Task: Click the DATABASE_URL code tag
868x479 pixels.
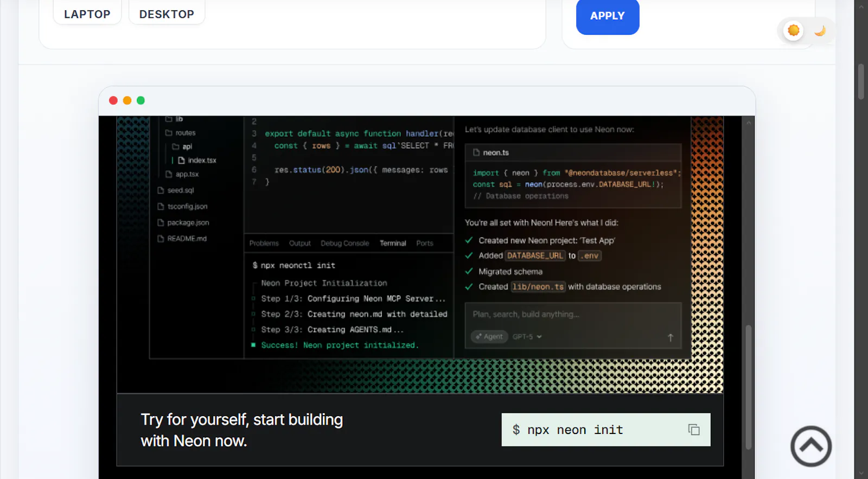Action: (x=535, y=256)
